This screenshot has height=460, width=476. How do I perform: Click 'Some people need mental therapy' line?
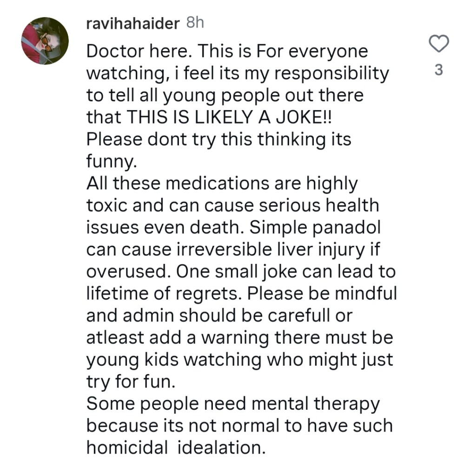[x=233, y=404]
